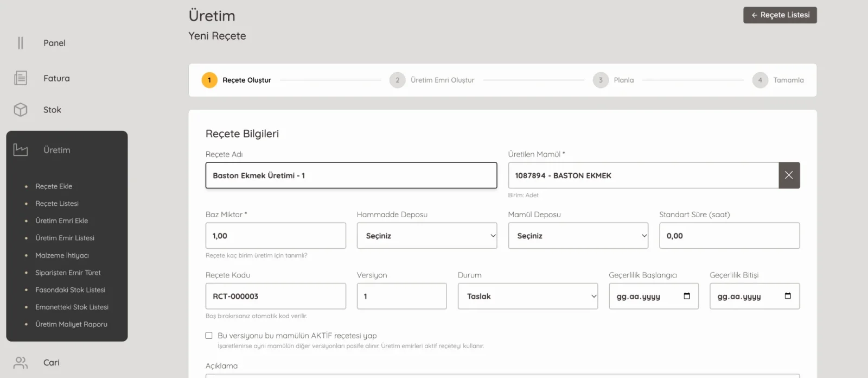Open Fasondaki Stok Listesi menu item
The width and height of the screenshot is (868, 378).
71,290
